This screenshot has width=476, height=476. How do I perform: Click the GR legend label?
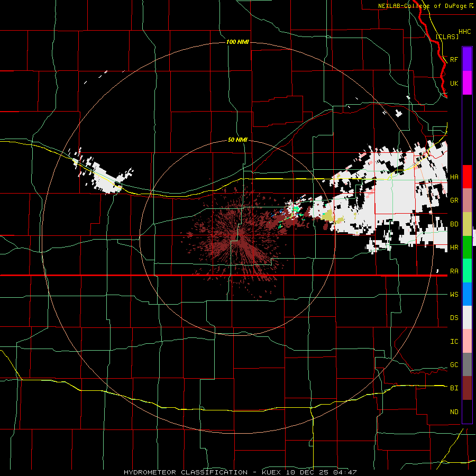pos(454,200)
